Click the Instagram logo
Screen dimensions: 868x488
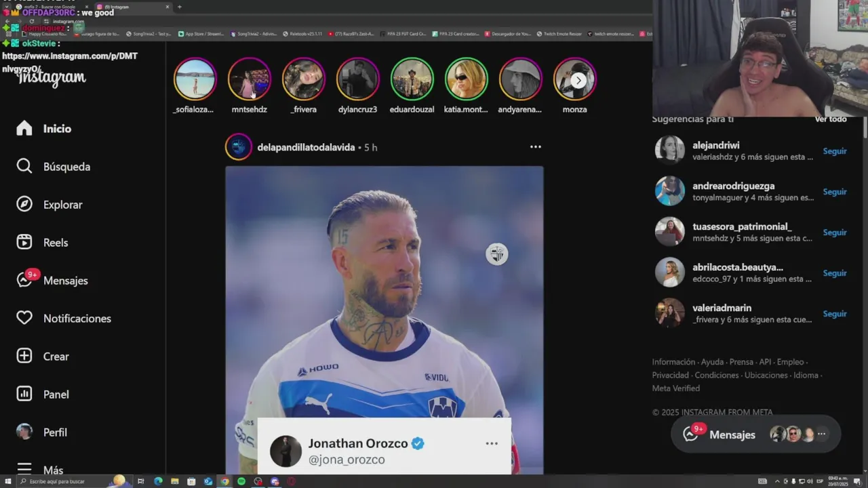click(52, 77)
